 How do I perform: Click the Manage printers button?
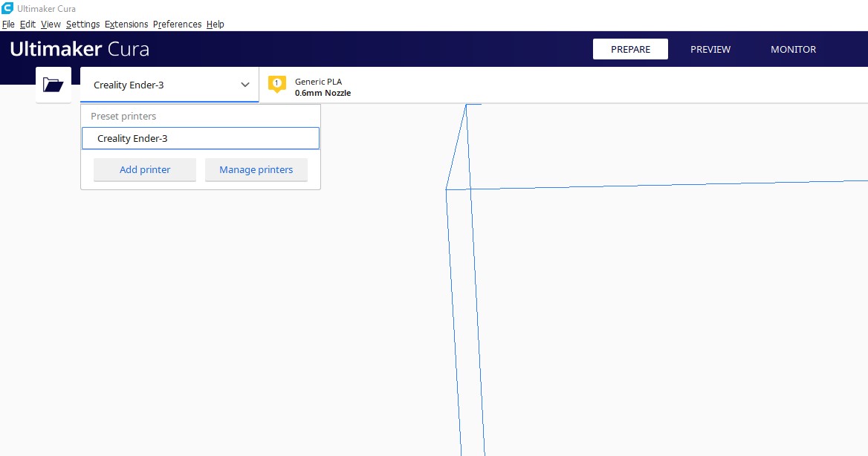(x=256, y=170)
